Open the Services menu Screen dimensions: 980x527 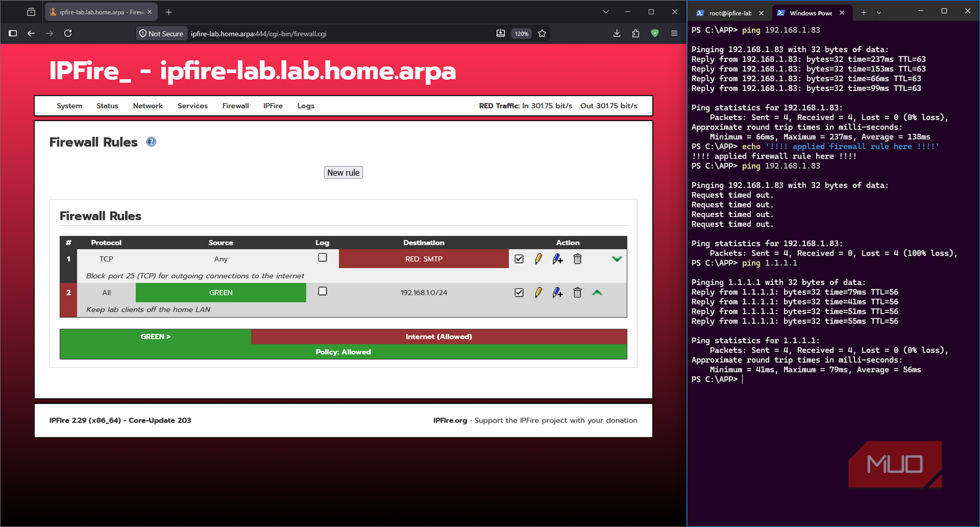point(192,106)
